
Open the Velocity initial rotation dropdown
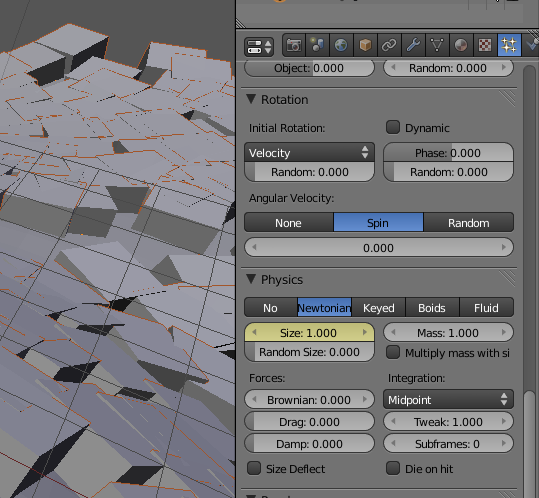pos(309,153)
